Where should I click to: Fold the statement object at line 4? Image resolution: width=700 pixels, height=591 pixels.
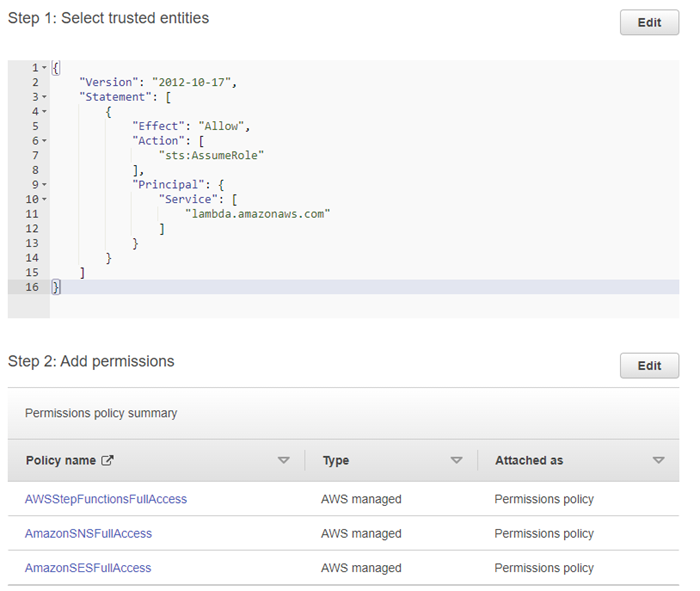pos(44,112)
